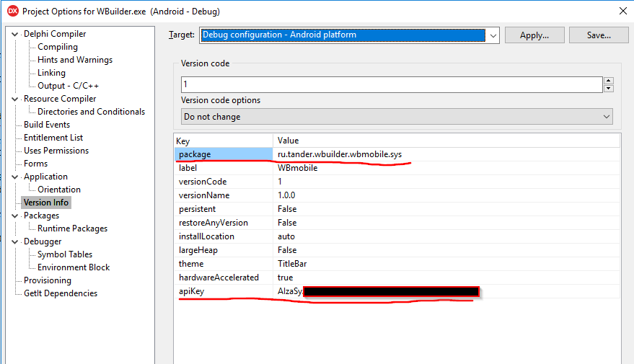Select the apiKey value cell
This screenshot has height=364, width=634.
click(x=446, y=291)
